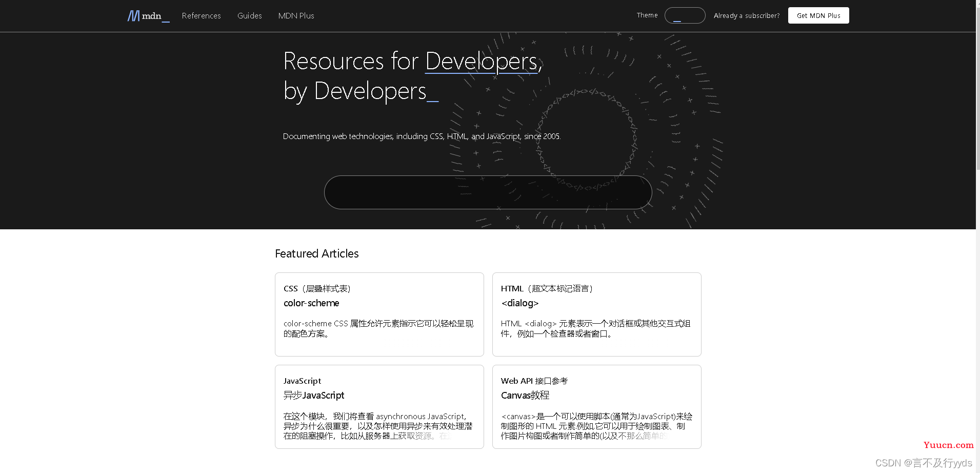980x473 pixels.
Task: Click the MDN logo
Action: (x=148, y=16)
